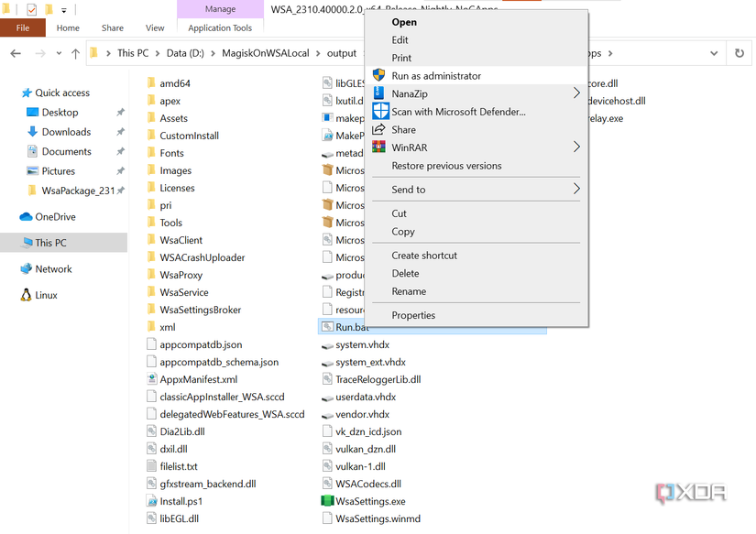Click the WinRAR books icon
The width and height of the screenshot is (756, 534).
(x=379, y=147)
